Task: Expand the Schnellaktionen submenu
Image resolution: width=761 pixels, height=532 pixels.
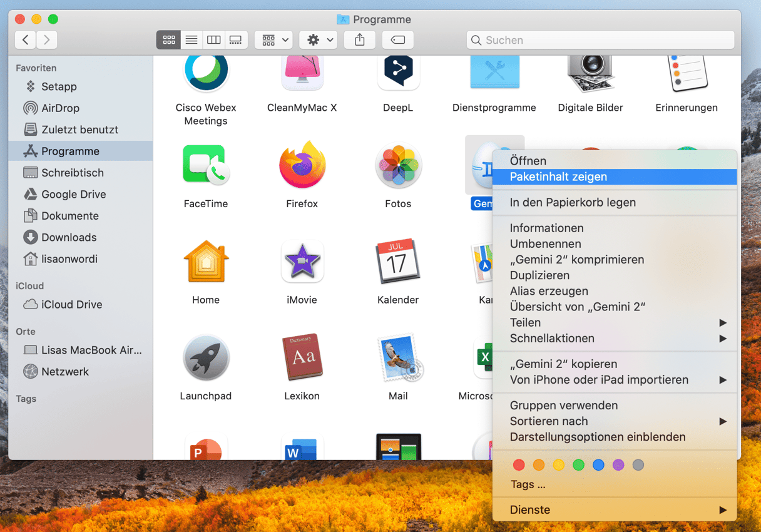Action: [x=615, y=339]
